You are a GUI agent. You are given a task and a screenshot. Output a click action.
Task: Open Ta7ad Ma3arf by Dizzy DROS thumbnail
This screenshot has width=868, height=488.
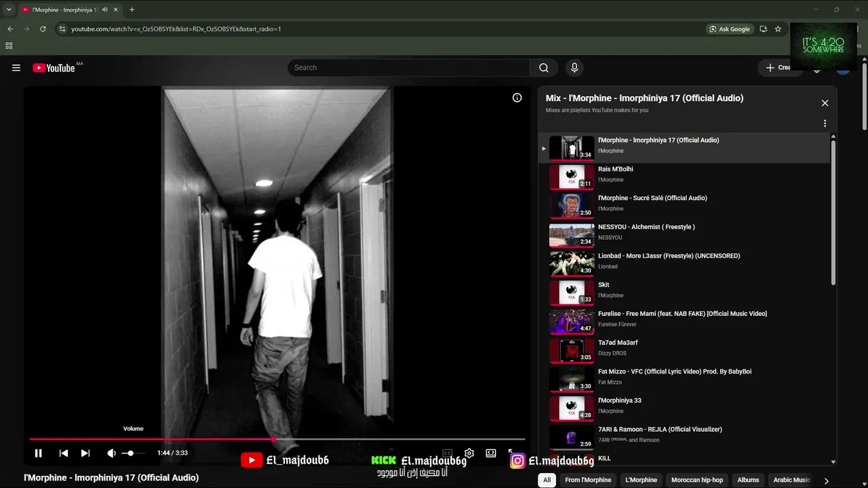click(572, 350)
